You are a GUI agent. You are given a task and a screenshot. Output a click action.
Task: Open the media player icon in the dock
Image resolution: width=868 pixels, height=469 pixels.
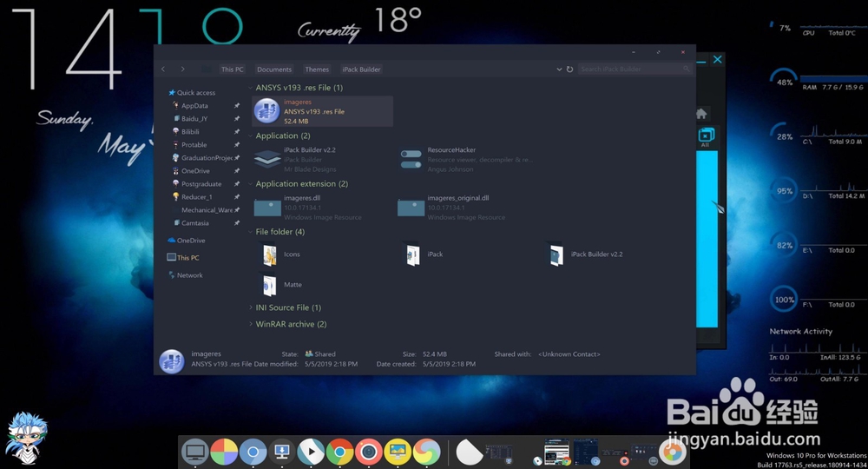(311, 452)
